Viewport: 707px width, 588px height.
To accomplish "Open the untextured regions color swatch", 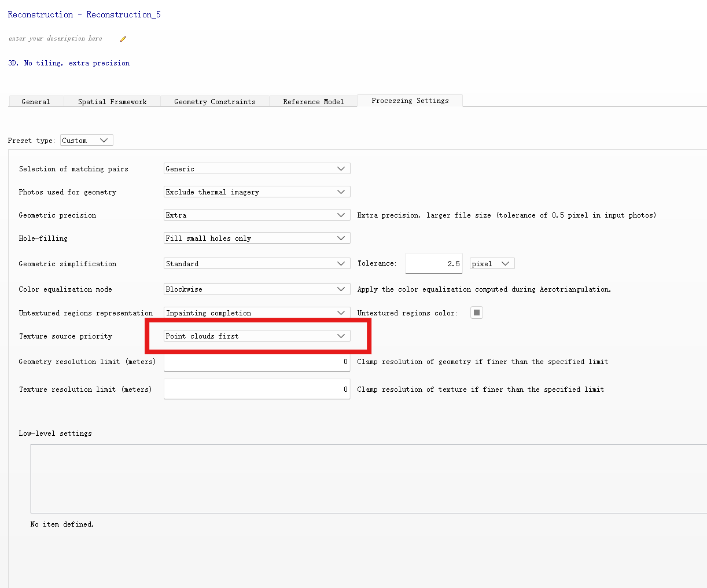I will 477,313.
